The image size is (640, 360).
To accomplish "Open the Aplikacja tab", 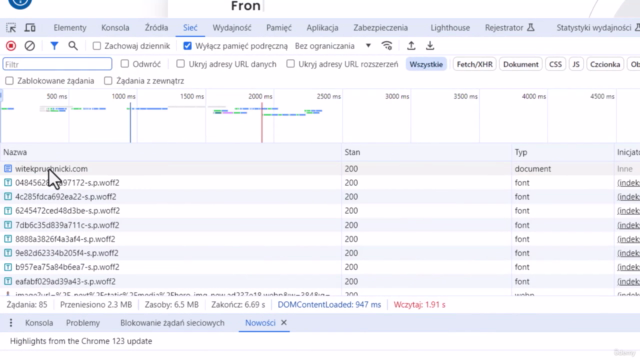I will click(322, 28).
